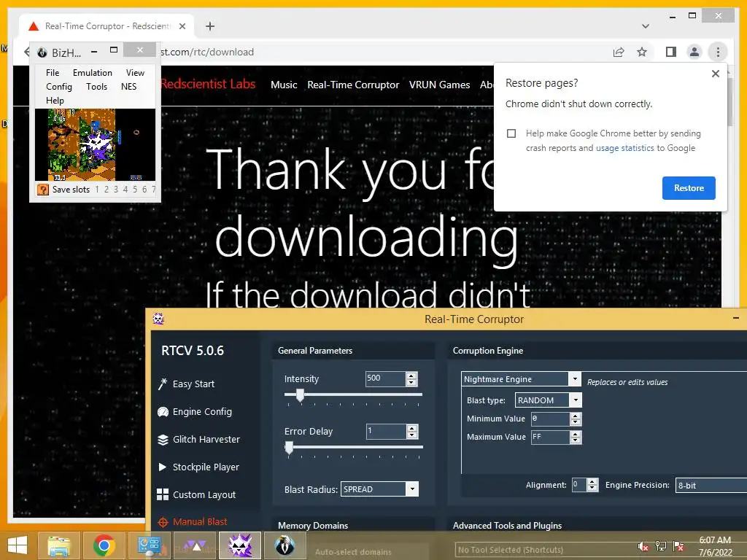Click the Intensity value field
747x560 pixels.
click(x=385, y=378)
